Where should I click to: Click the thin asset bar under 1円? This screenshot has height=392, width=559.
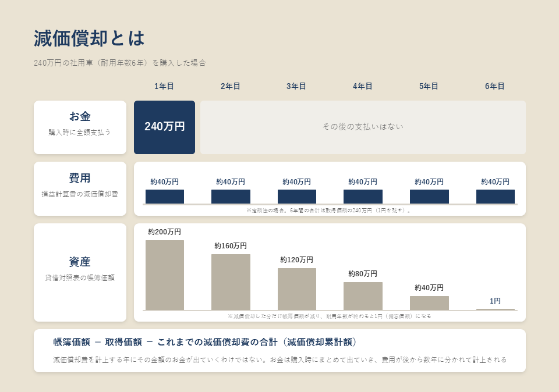point(496,309)
